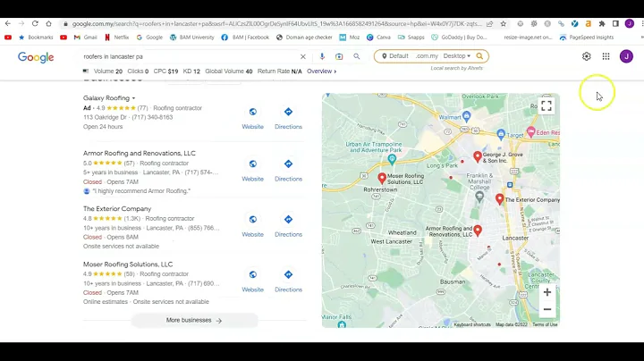This screenshot has height=361, width=644.
Task: Click the Moser Roofing Solutions map pin
Action: coord(382,178)
